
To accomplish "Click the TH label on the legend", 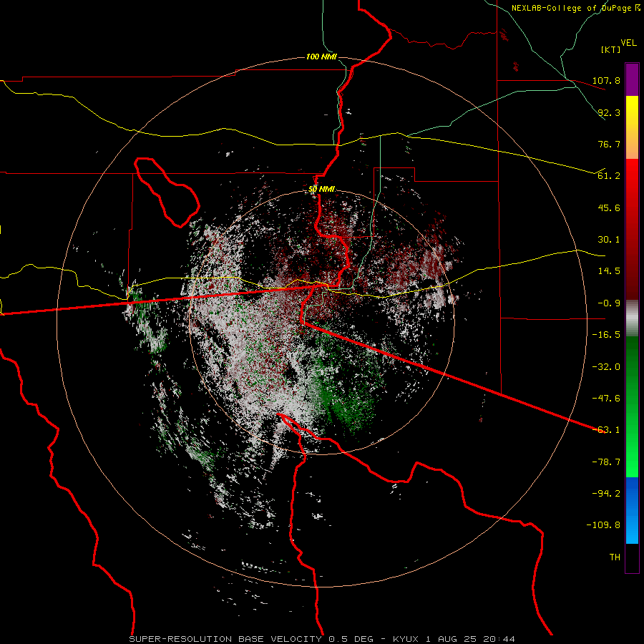I will [615, 557].
